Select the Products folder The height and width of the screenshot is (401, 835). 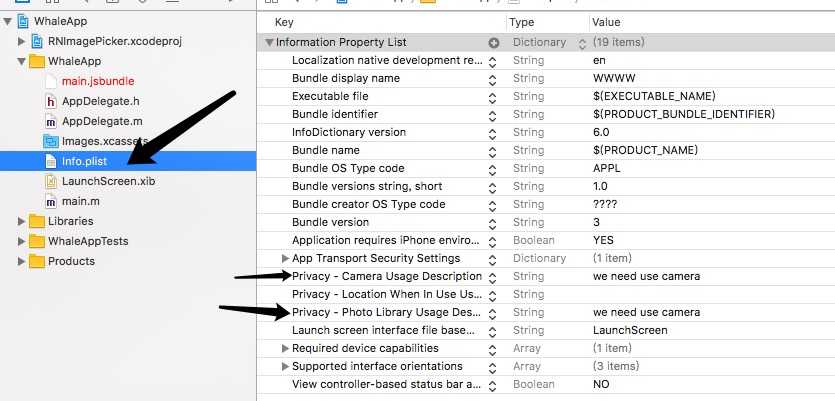coord(71,261)
